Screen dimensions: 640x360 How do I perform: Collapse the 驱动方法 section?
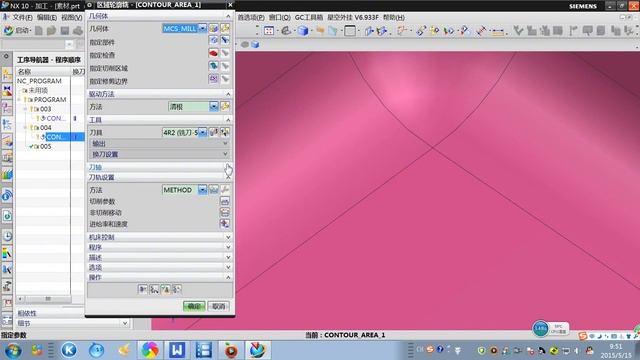pos(160,94)
